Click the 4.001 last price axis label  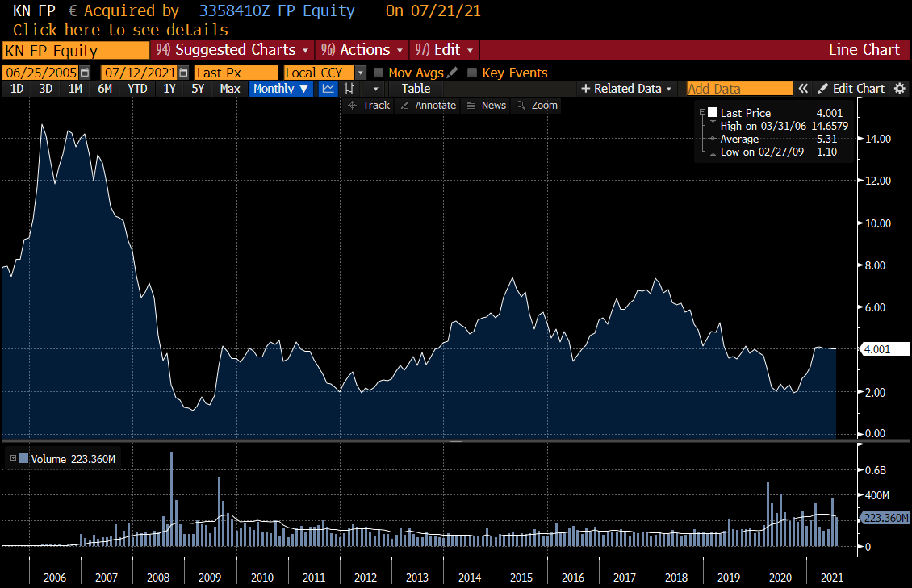883,349
